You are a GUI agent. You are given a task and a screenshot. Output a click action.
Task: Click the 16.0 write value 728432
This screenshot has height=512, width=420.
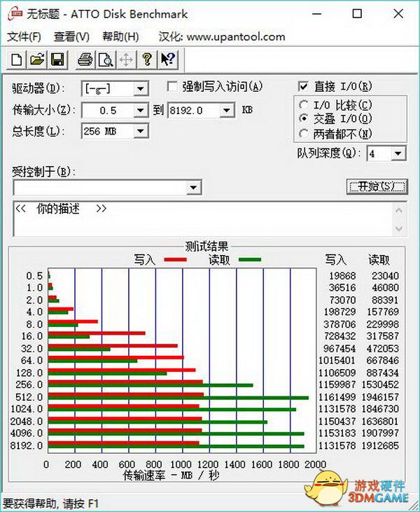point(339,336)
